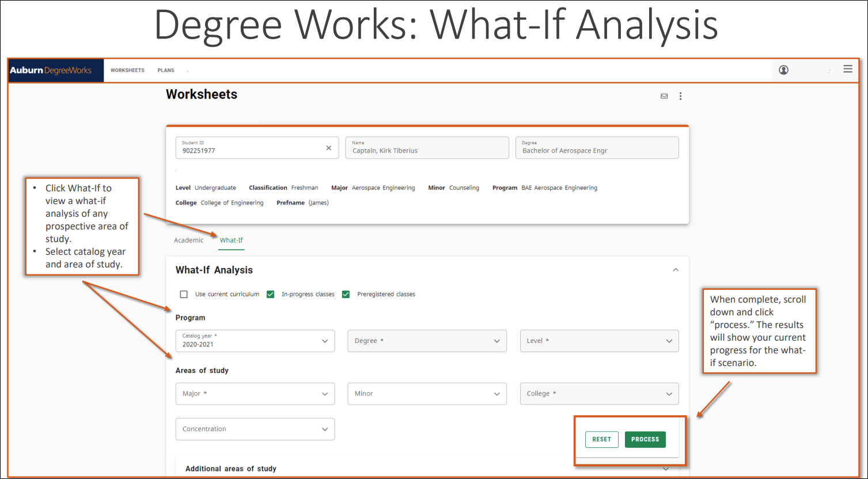Click the envelope icon to email worksheet
This screenshot has width=868, height=479.
click(x=664, y=96)
